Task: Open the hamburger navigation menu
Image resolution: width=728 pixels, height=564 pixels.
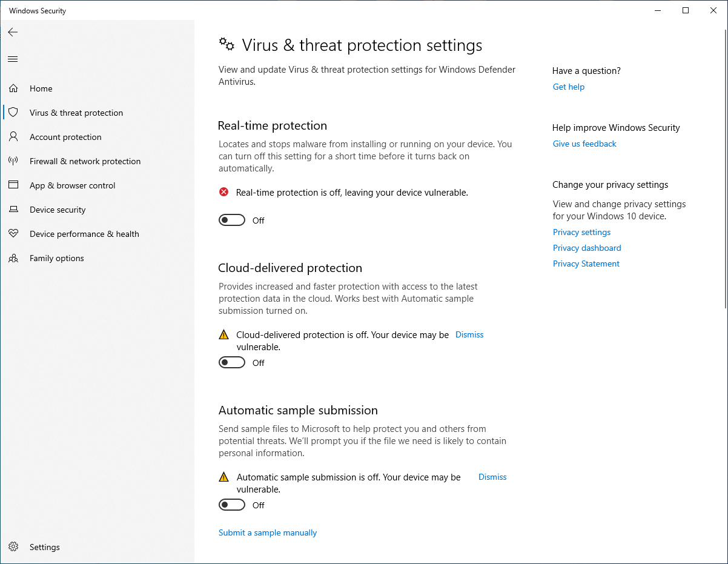Action: pos(13,59)
